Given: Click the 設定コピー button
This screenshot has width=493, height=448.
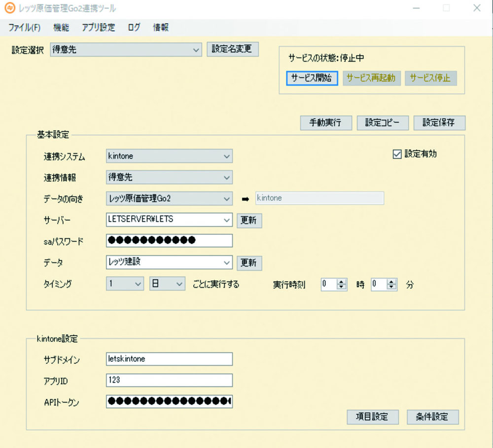Looking at the screenshot, I should pyautogui.click(x=383, y=123).
